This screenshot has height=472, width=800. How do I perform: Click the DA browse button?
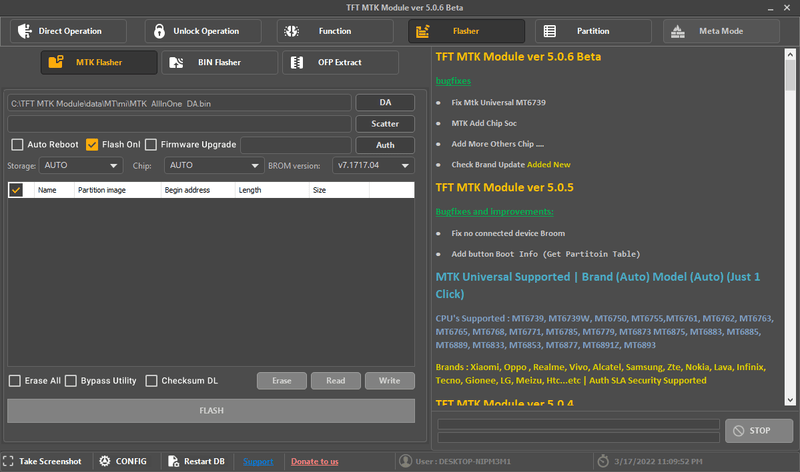pos(385,103)
